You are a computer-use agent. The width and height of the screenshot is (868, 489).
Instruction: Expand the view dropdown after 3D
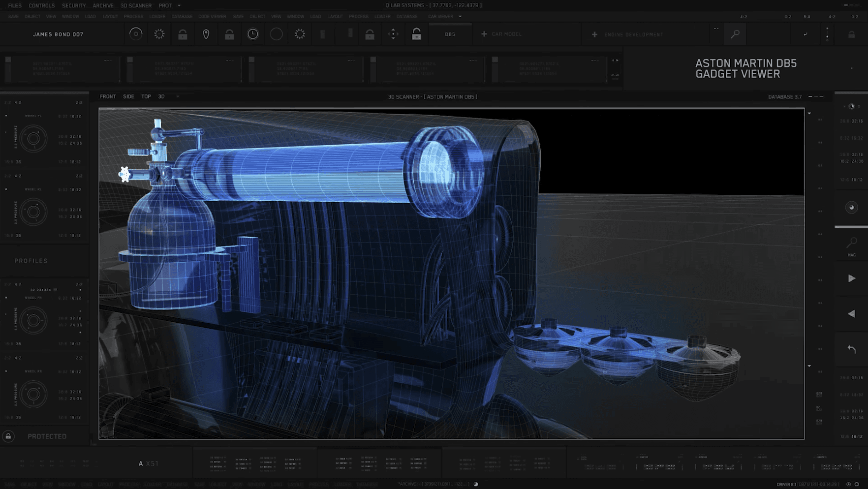177,97
